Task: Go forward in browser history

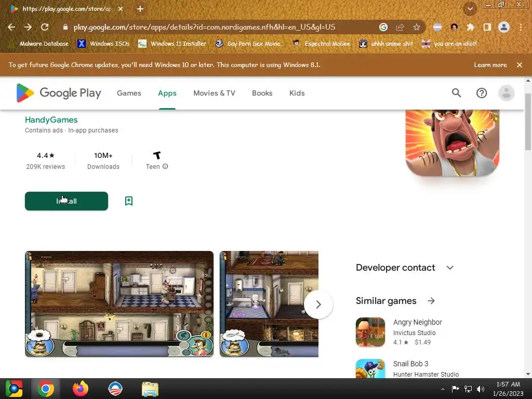Action: coord(28,27)
